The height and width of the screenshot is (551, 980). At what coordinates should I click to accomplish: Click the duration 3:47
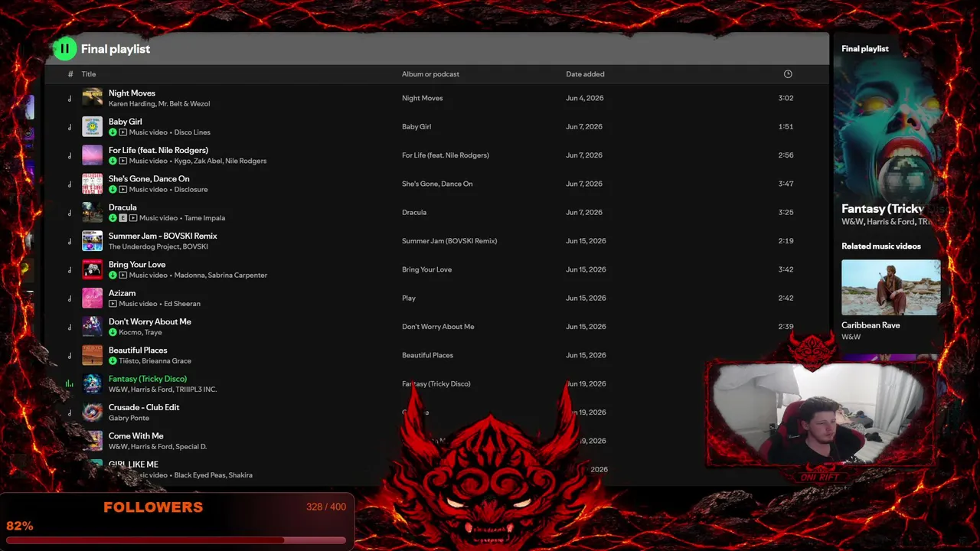click(786, 184)
